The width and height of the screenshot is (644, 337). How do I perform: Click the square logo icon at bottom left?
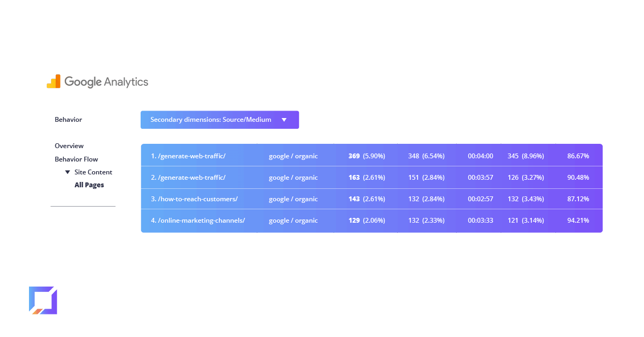(43, 301)
